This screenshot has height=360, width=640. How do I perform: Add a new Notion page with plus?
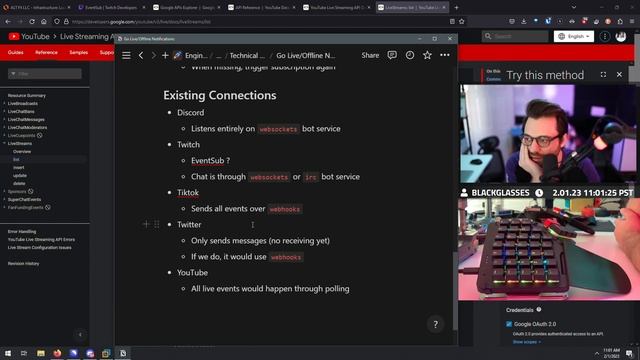click(x=165, y=55)
